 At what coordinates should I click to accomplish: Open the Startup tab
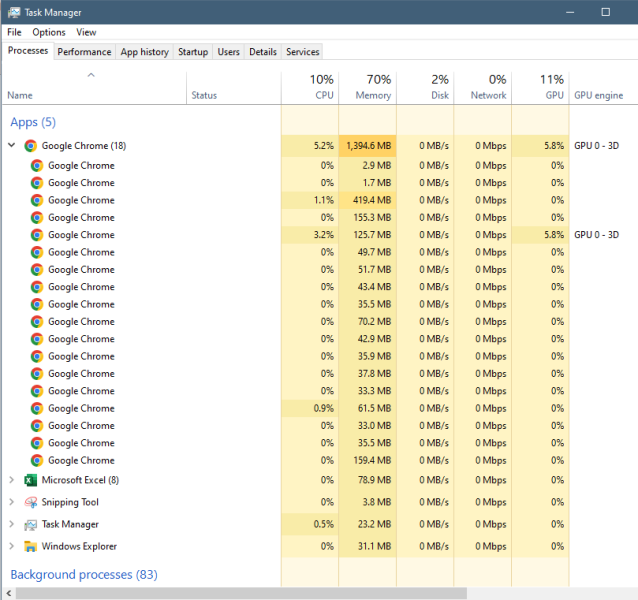[x=193, y=52]
